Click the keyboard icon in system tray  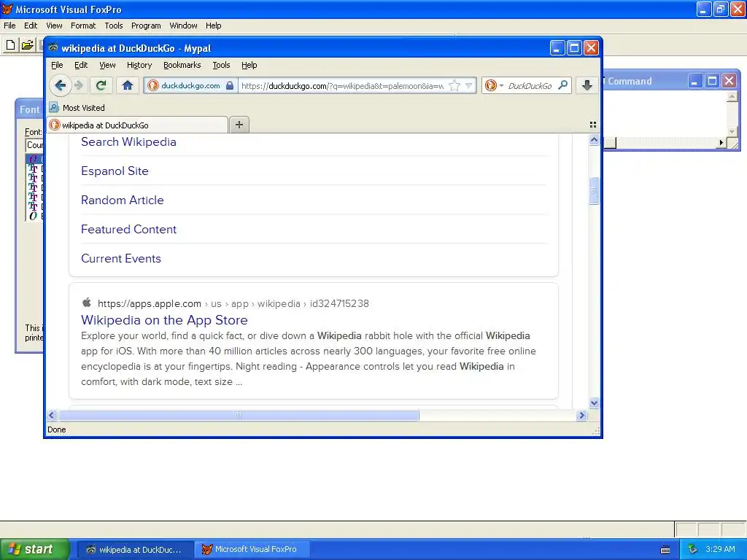point(665,550)
